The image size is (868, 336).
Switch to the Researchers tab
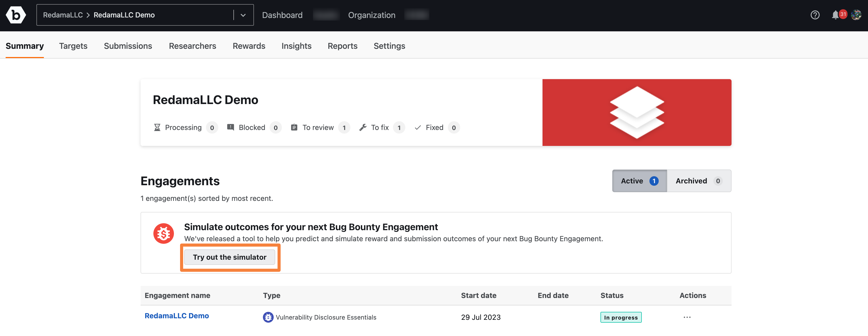[192, 46]
